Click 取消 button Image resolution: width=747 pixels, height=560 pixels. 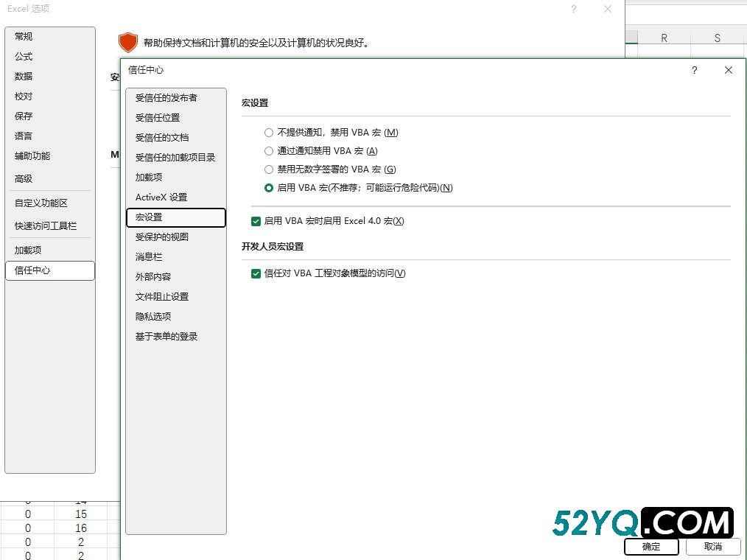click(x=713, y=547)
